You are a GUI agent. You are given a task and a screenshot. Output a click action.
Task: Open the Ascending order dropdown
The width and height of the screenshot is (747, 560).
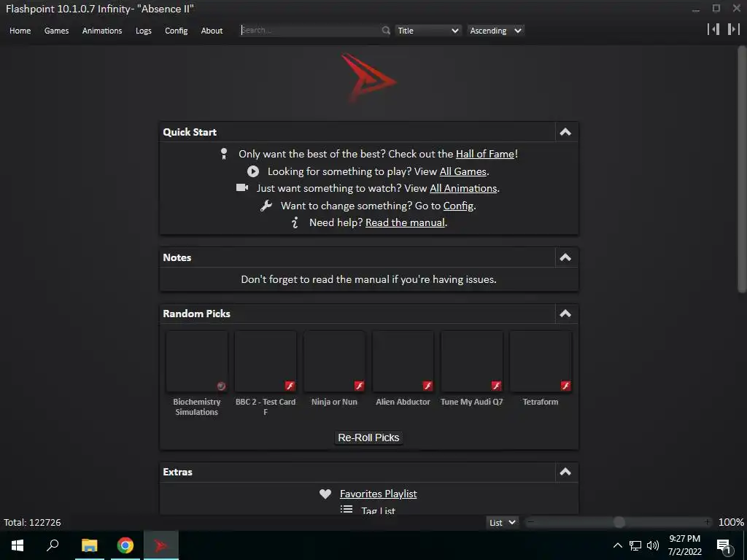click(x=495, y=31)
